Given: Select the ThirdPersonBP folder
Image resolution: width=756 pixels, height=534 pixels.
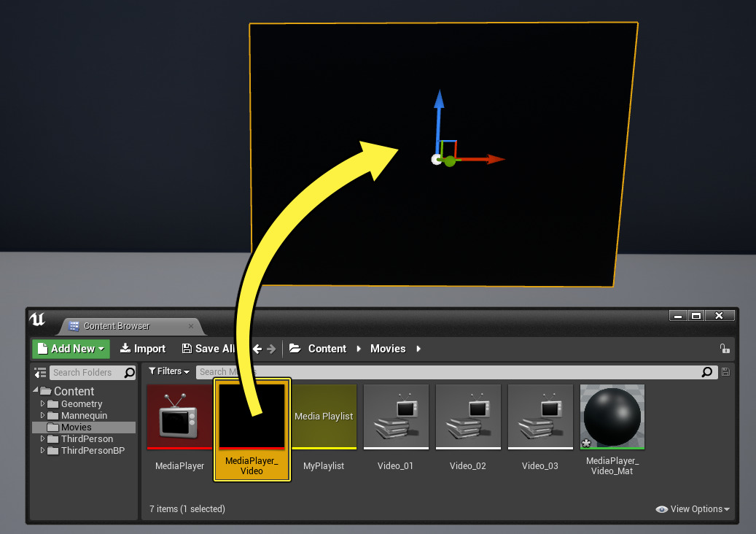Looking at the screenshot, I should [93, 451].
